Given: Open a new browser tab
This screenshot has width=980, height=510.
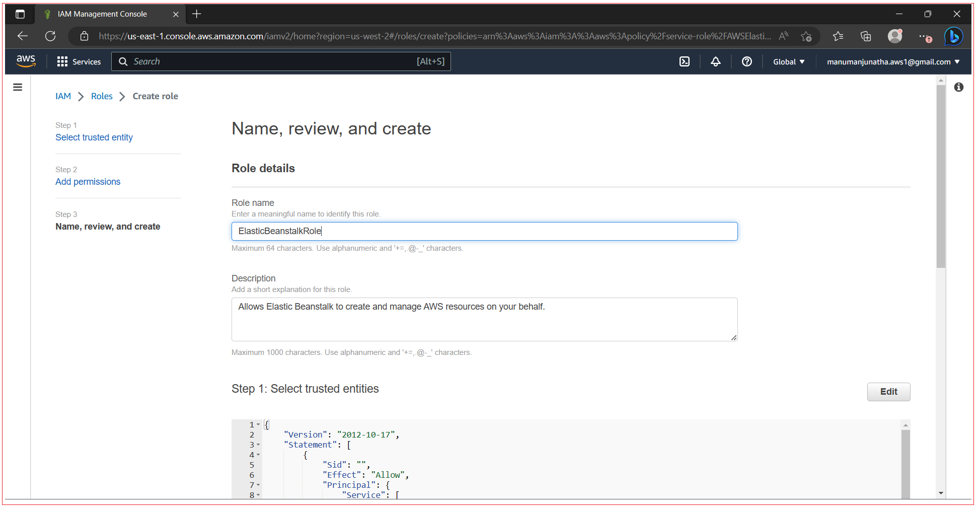Looking at the screenshot, I should point(197,14).
